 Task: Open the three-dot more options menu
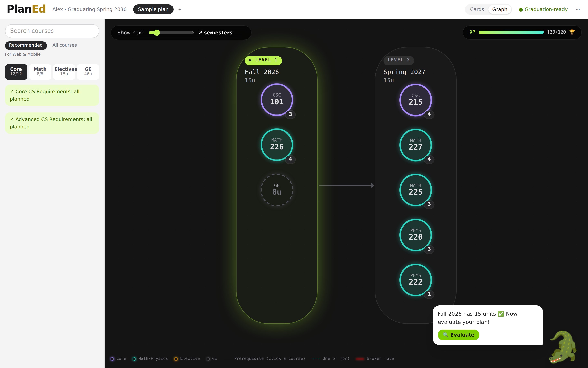(x=578, y=9)
